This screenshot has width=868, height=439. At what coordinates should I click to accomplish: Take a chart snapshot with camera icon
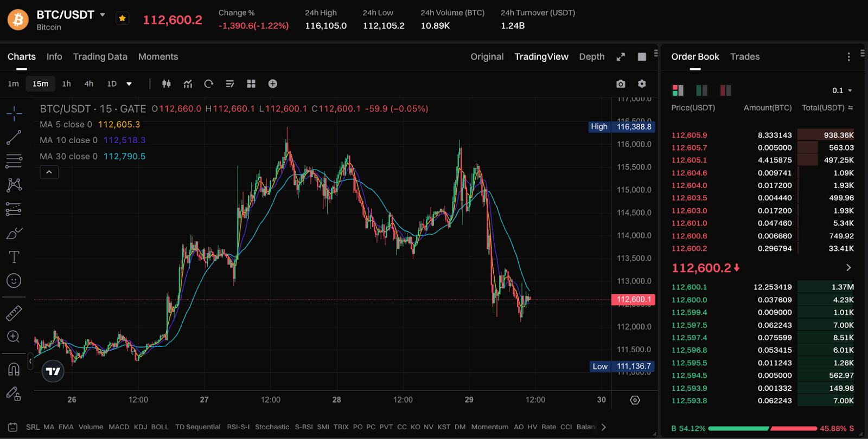click(621, 84)
